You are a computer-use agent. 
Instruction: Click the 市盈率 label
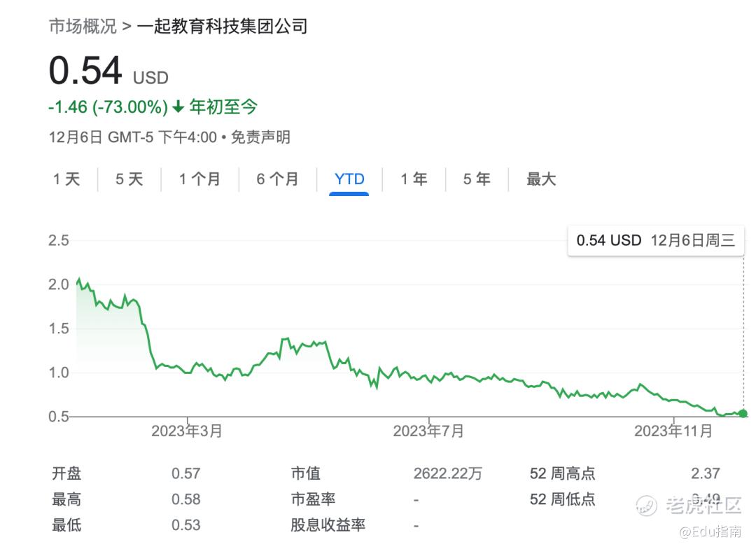313,499
